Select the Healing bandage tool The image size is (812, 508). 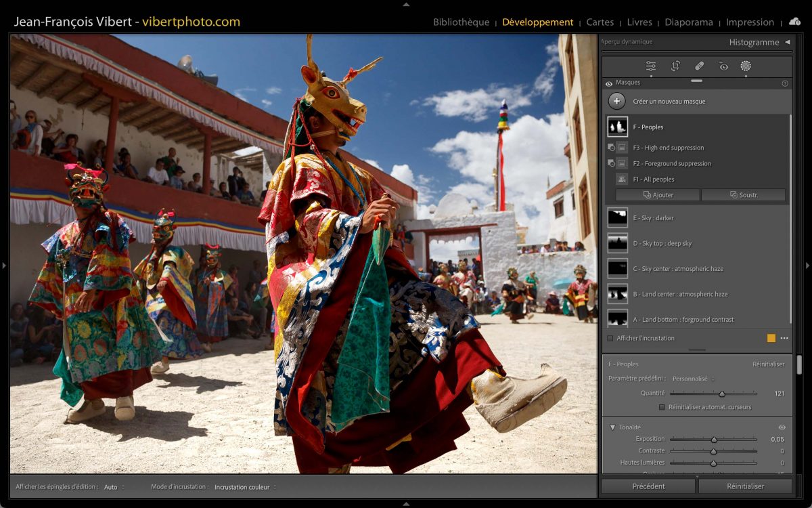point(700,66)
